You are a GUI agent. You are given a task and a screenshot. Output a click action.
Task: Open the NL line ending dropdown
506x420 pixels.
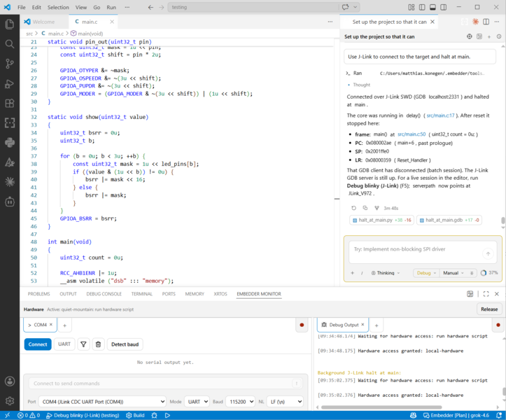286,402
